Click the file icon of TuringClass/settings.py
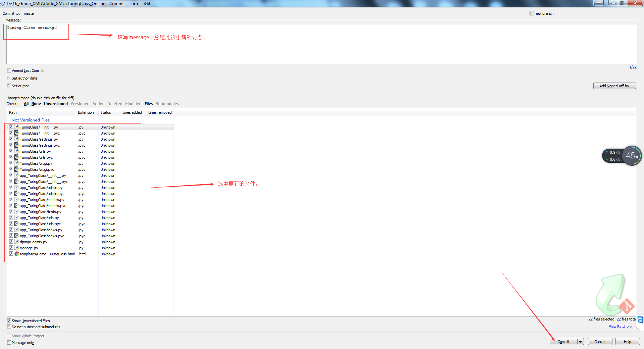644x349 pixels. pyautogui.click(x=17, y=139)
